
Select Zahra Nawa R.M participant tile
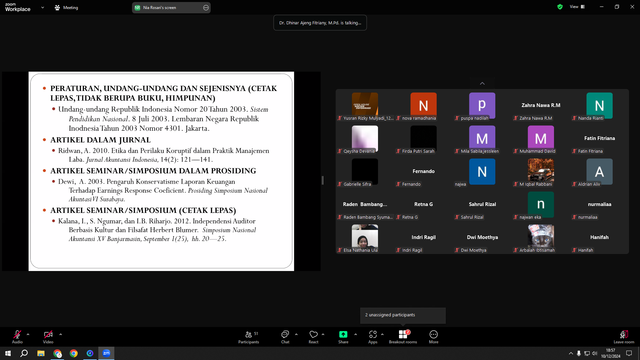point(540,106)
